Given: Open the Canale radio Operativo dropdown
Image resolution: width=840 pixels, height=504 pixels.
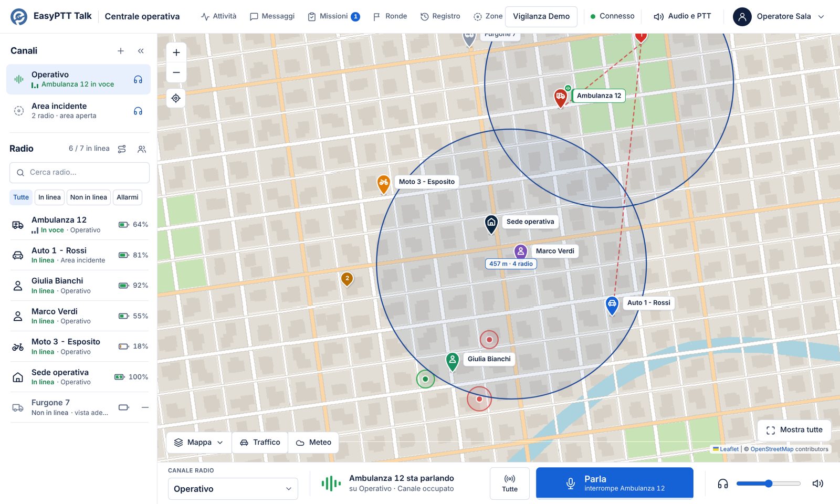Looking at the screenshot, I should point(233,489).
